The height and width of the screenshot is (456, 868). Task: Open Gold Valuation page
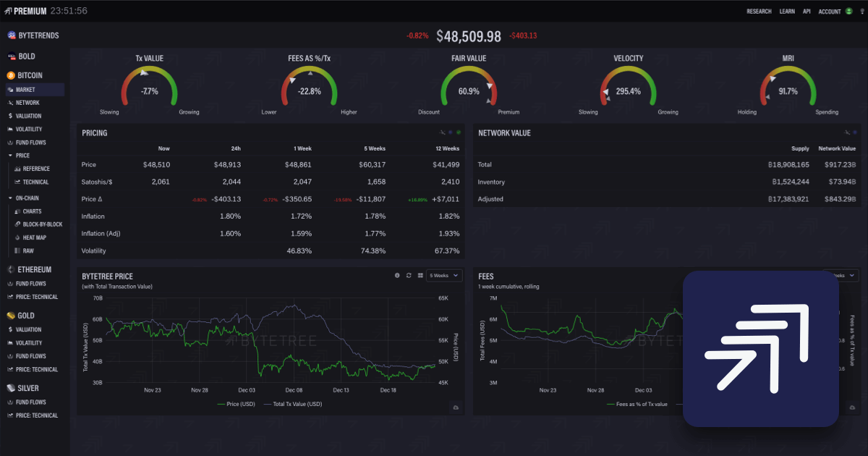tap(28, 329)
